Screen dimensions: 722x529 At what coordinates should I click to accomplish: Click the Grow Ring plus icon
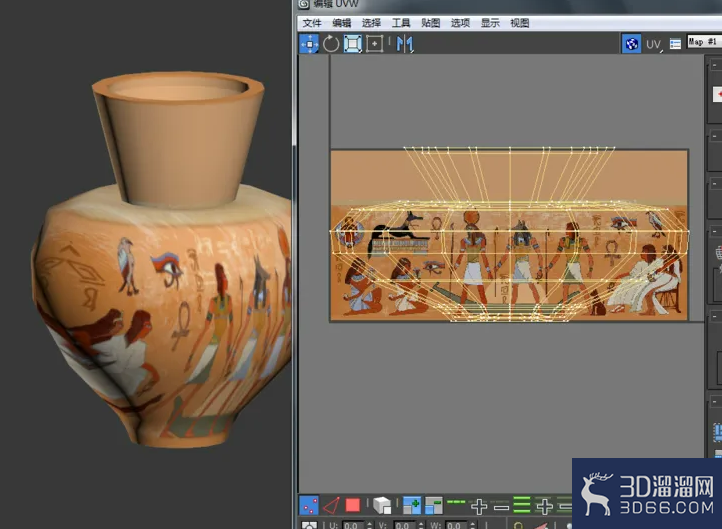(x=544, y=506)
